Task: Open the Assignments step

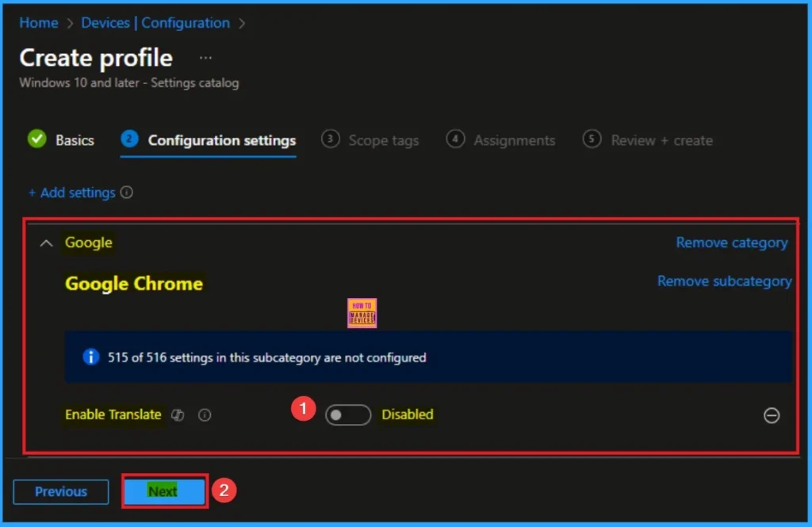Action: point(514,140)
